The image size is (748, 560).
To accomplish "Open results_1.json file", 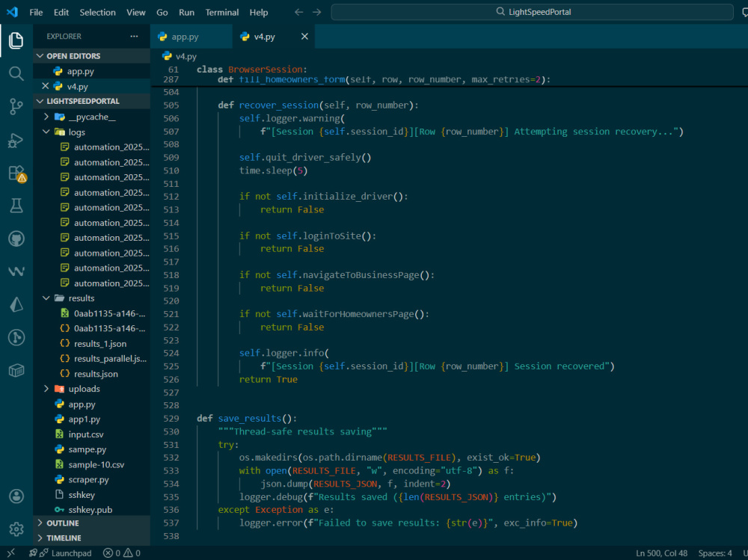I will pyautogui.click(x=91, y=343).
